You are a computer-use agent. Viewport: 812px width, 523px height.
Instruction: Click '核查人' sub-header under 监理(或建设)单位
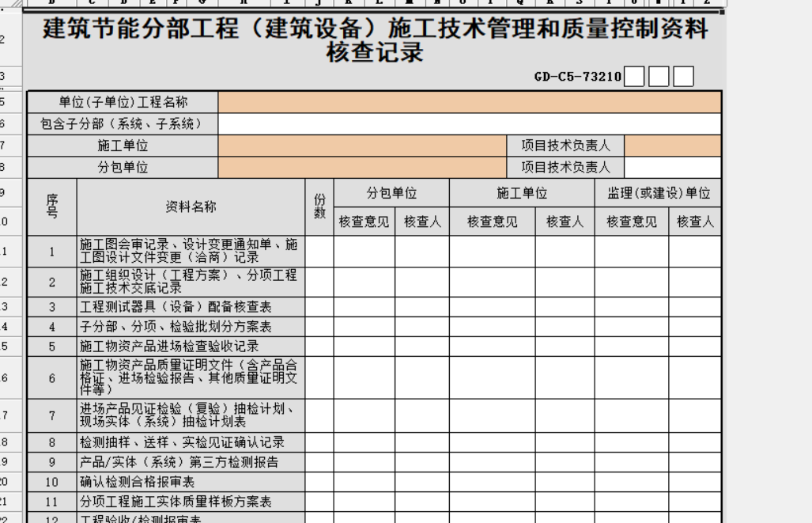pos(695,222)
